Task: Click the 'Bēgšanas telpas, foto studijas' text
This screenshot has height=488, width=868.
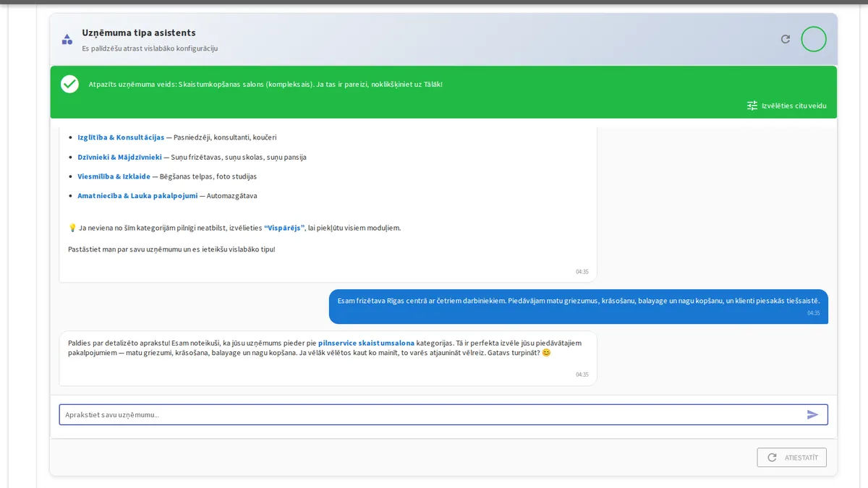Action: coord(208,176)
